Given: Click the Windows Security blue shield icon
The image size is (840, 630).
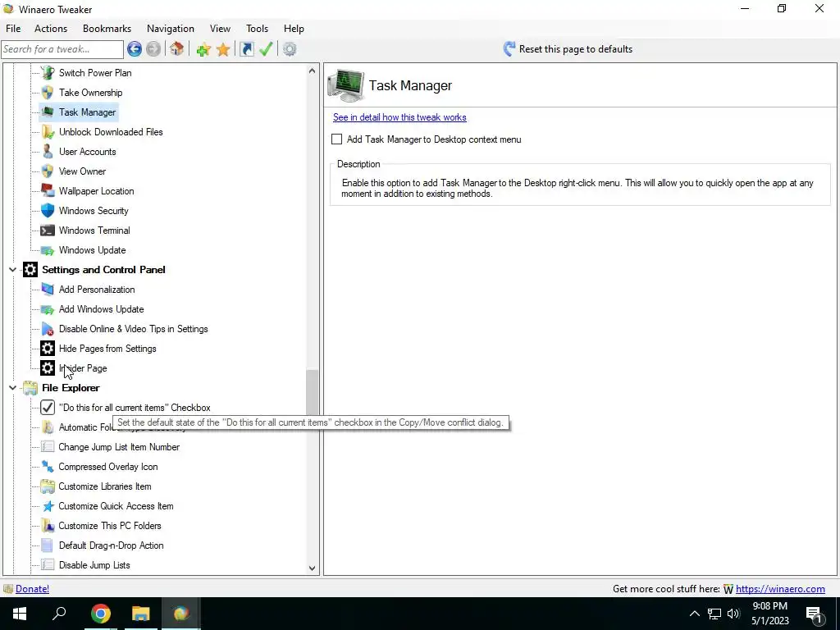Looking at the screenshot, I should (x=48, y=211).
